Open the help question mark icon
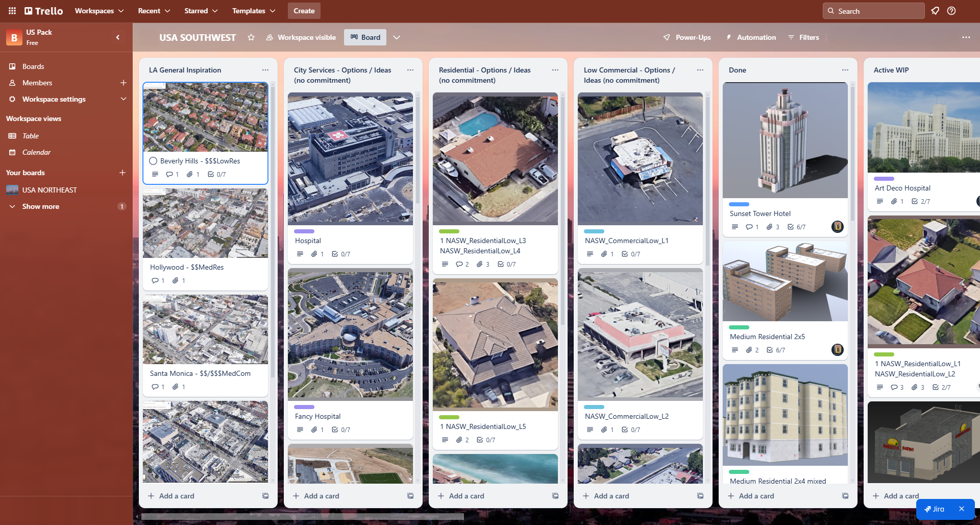Screen dimensions: 980x525 (x=951, y=11)
